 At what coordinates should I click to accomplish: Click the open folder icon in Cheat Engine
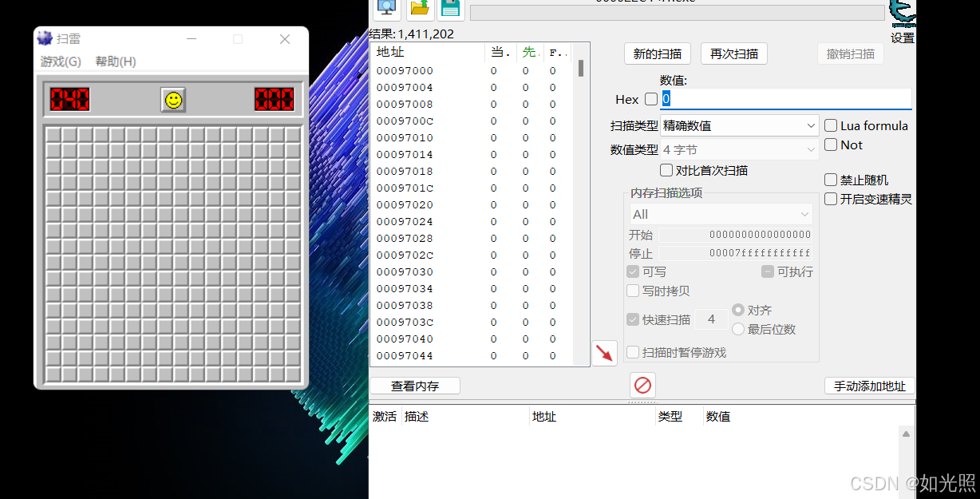[420, 8]
